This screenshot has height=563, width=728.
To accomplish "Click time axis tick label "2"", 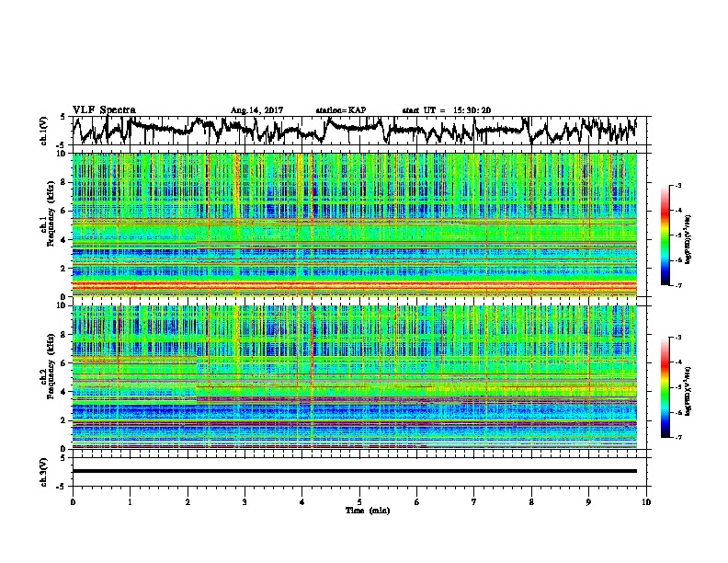I will [x=188, y=502].
